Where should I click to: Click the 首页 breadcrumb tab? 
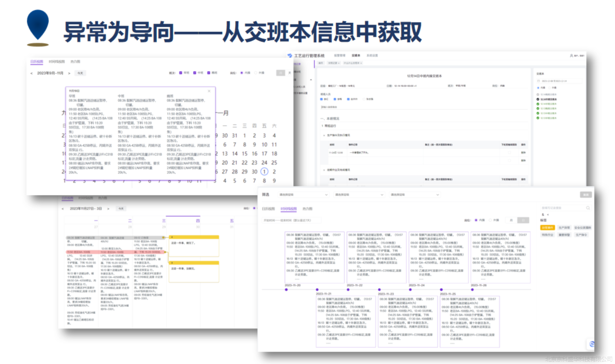pyautogui.click(x=321, y=63)
